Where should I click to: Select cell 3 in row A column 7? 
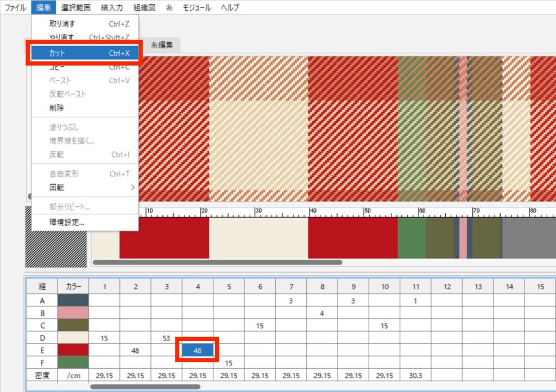pyautogui.click(x=291, y=301)
